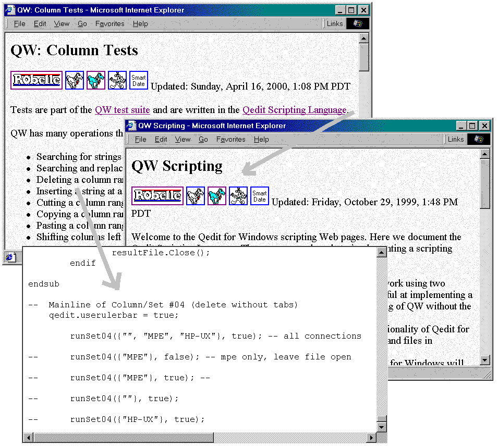Click the "Cutting a column" list item
This screenshot has width=498, height=448.
pos(80,203)
